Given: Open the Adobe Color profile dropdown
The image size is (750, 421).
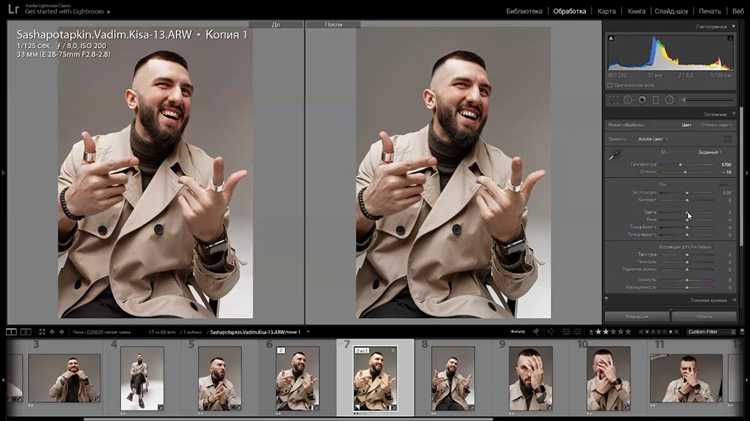Looking at the screenshot, I should [653, 139].
